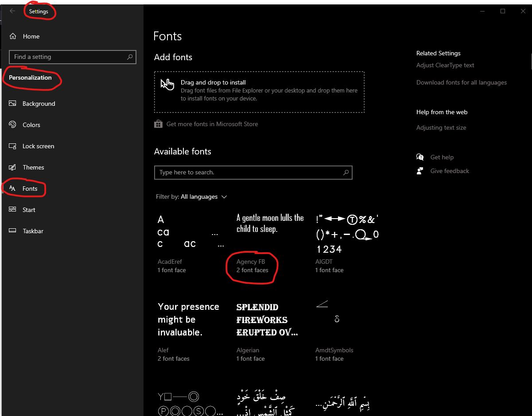Focus the Type here to search box
This screenshot has height=416, width=532.
tap(253, 172)
